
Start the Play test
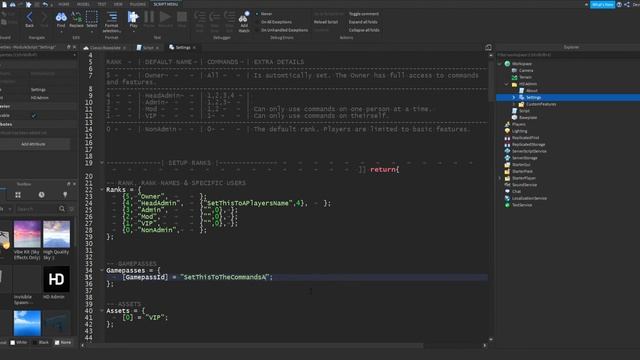click(x=133, y=17)
